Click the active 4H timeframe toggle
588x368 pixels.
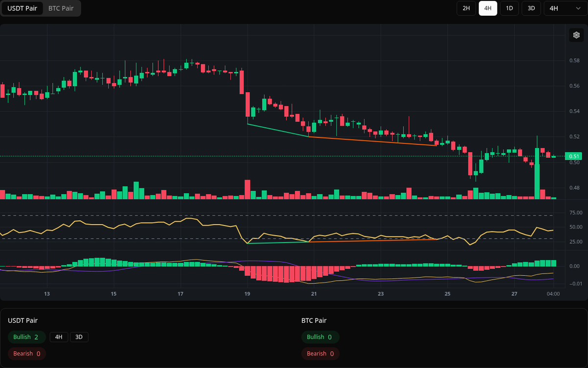(x=488, y=8)
